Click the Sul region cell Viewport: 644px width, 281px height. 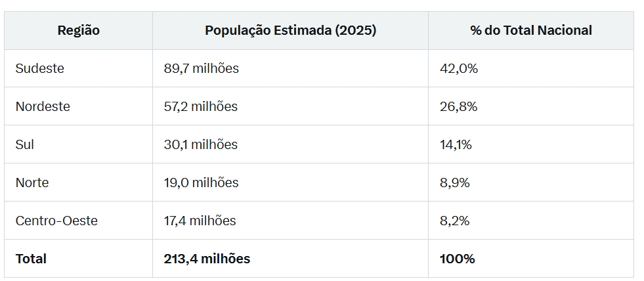pos(25,144)
